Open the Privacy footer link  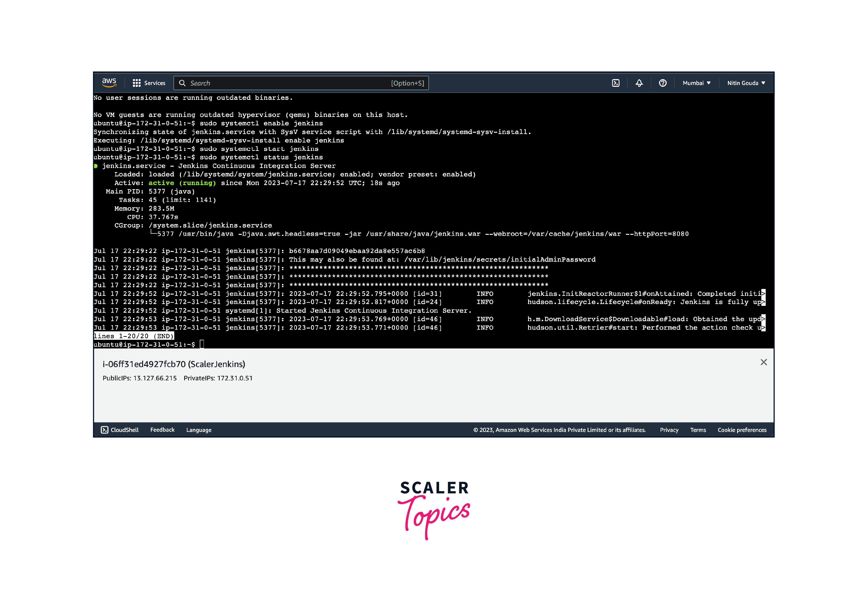669,430
